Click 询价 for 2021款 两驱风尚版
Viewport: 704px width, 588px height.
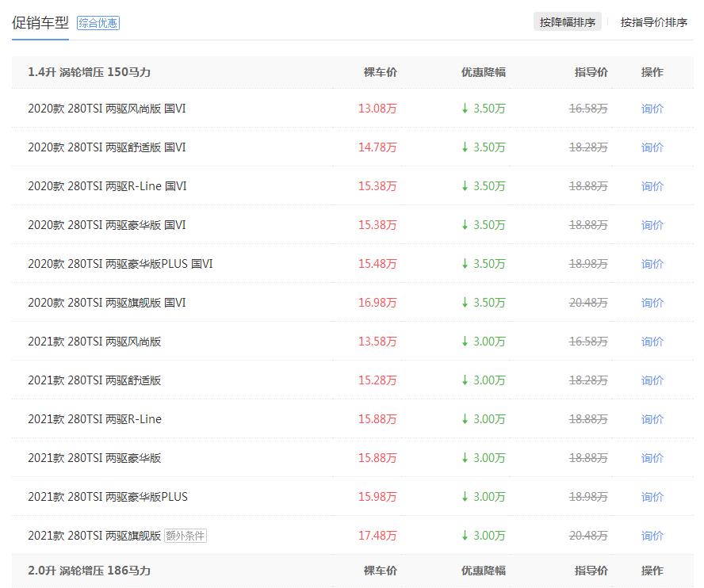(x=652, y=342)
